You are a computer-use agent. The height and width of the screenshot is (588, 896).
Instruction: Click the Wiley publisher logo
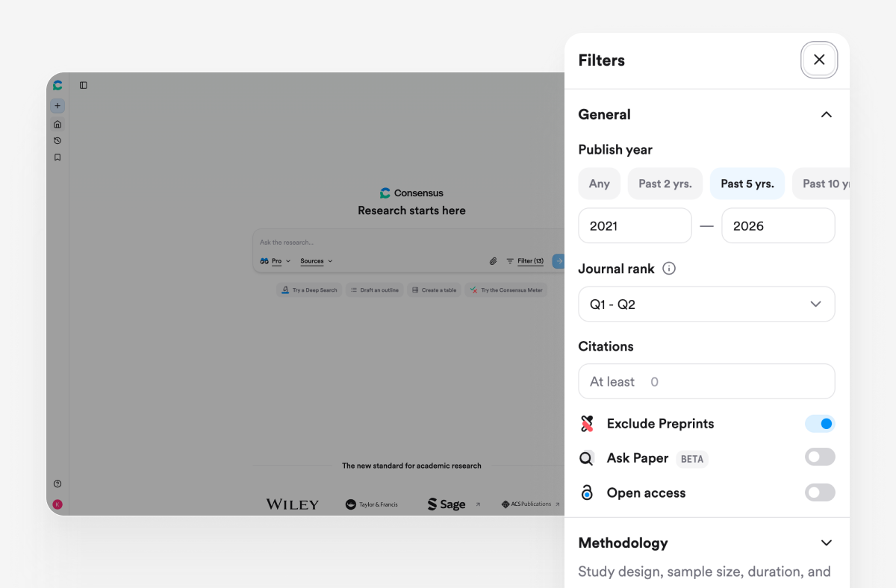pyautogui.click(x=293, y=504)
